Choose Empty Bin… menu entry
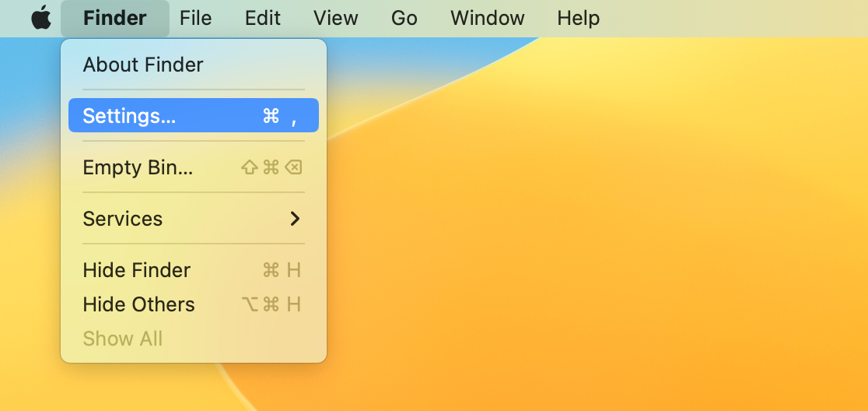Image resolution: width=868 pixels, height=411 pixels. tap(194, 167)
